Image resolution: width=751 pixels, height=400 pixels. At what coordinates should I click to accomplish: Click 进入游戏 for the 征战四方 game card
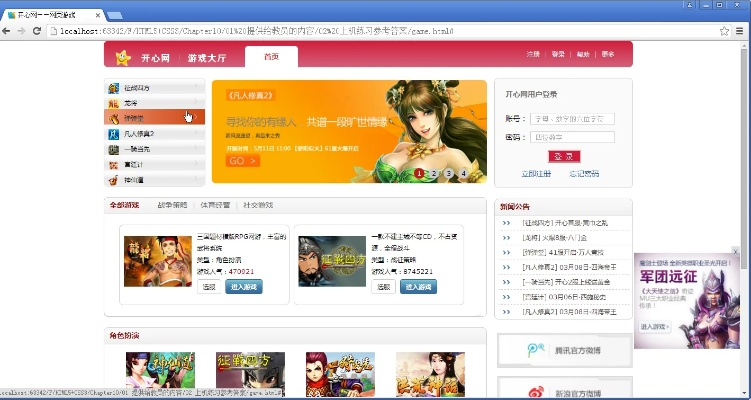coord(418,286)
